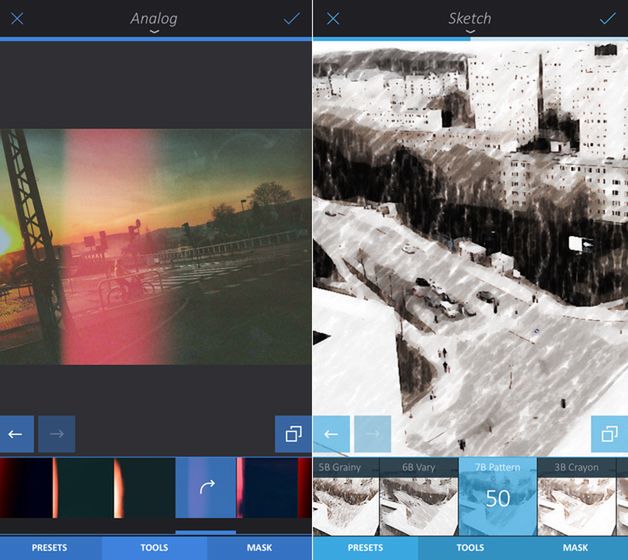Compare original icon in Analog screen
This screenshot has width=628, height=560.
click(293, 434)
